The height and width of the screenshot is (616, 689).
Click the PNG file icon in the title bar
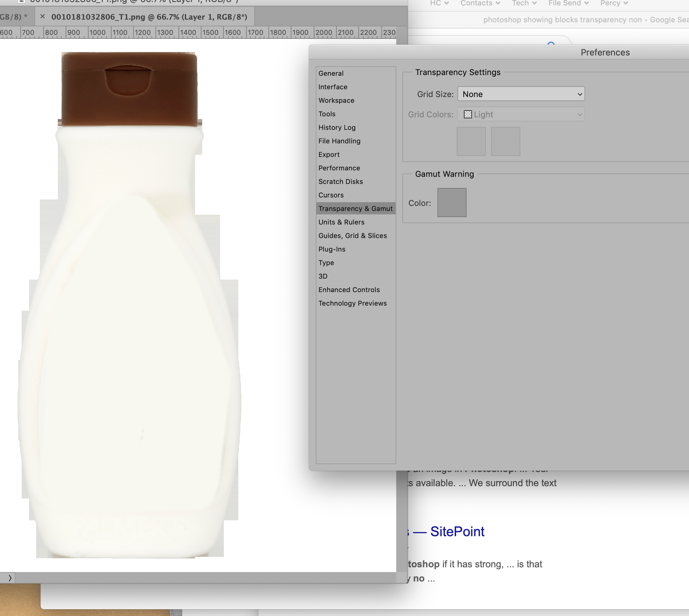tap(21, 2)
